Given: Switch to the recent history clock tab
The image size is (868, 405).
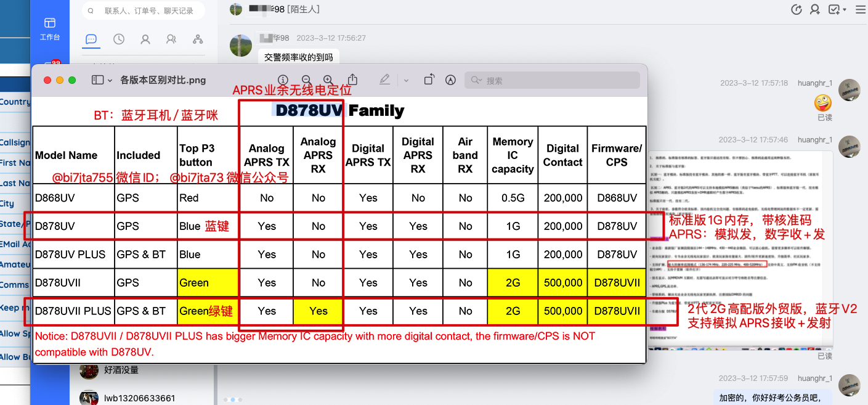Looking at the screenshot, I should (x=119, y=39).
